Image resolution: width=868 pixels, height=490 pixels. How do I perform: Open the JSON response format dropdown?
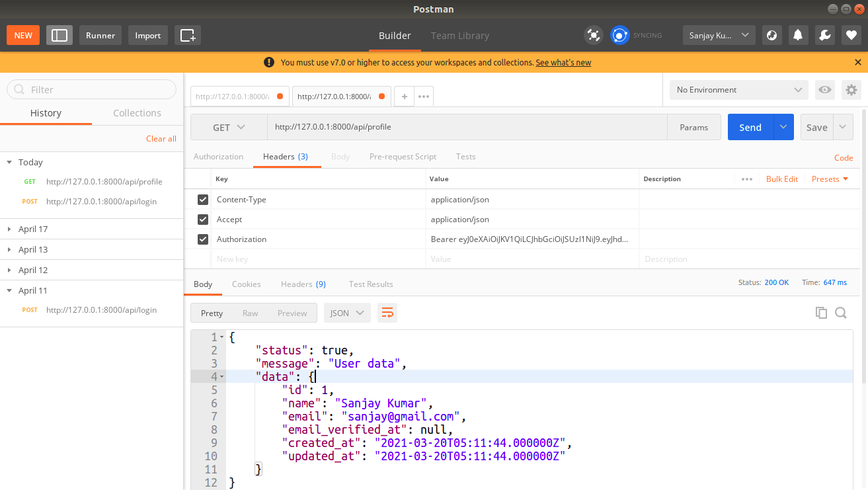(x=346, y=312)
